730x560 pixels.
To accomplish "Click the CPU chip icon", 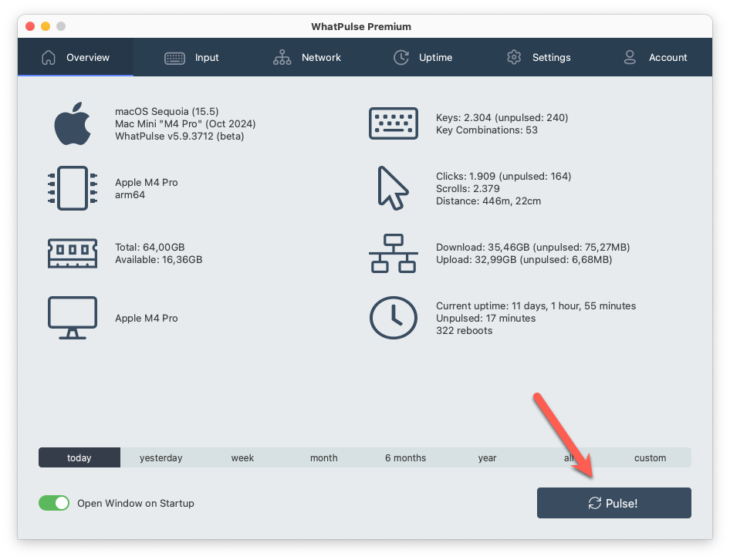I will tap(73, 188).
